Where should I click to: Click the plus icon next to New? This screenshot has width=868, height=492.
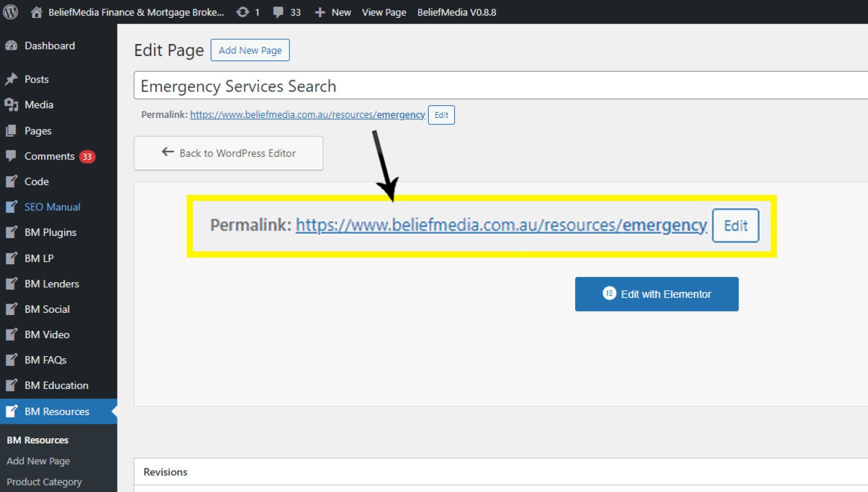(319, 12)
